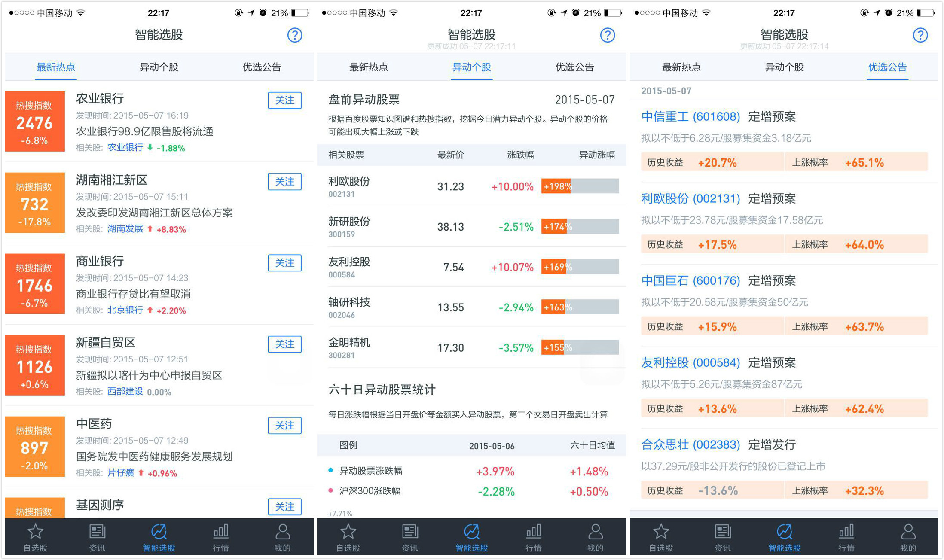Open related stock link 西部建设
Image resolution: width=944 pixels, height=560 pixels.
click(x=125, y=391)
